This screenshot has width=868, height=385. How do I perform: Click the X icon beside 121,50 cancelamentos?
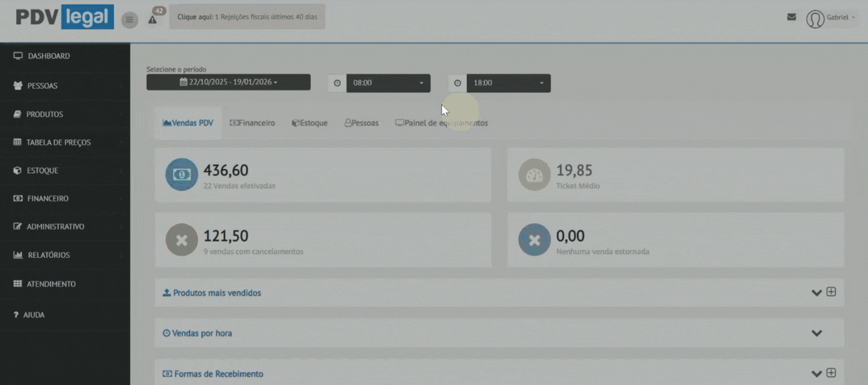pyautogui.click(x=182, y=240)
